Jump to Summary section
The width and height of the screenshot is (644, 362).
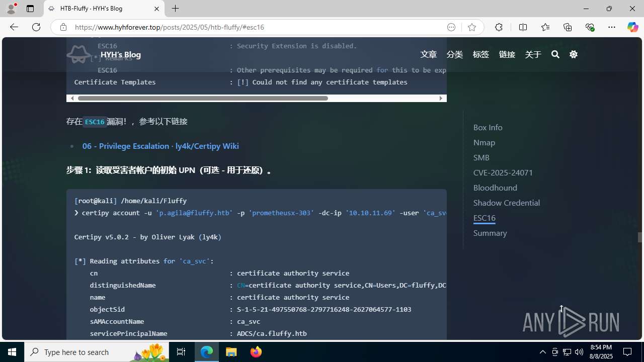click(490, 233)
